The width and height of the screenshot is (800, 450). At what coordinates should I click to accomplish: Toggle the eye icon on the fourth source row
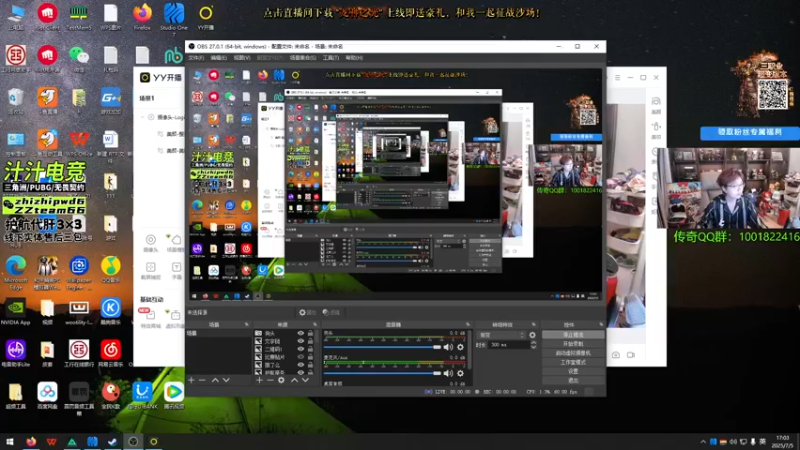click(301, 357)
